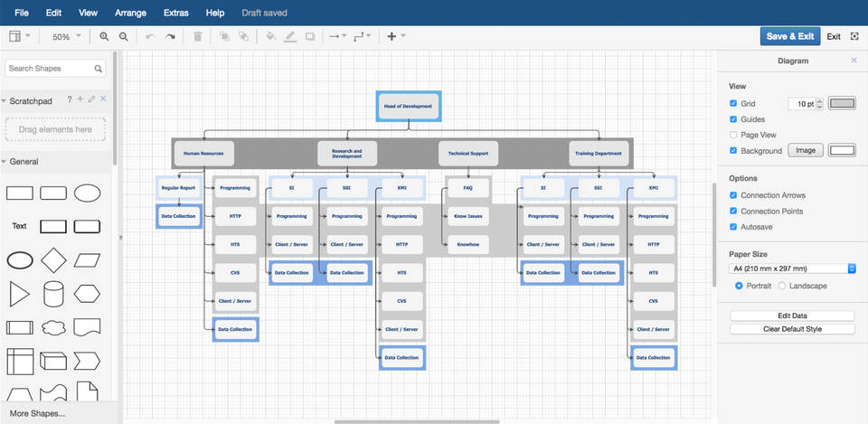Image resolution: width=868 pixels, height=424 pixels.
Task: Toggle the Shadow icon in toolbar
Action: [x=310, y=37]
